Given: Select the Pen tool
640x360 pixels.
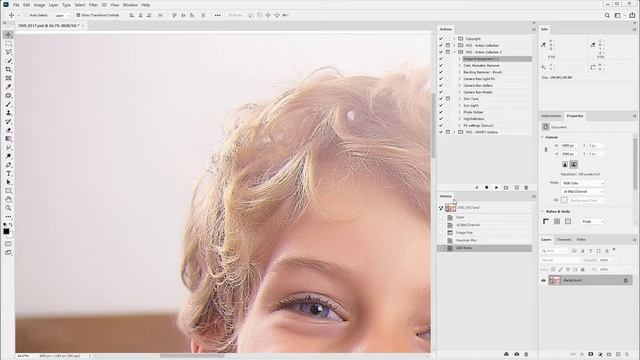Looking at the screenshot, I should [x=8, y=165].
